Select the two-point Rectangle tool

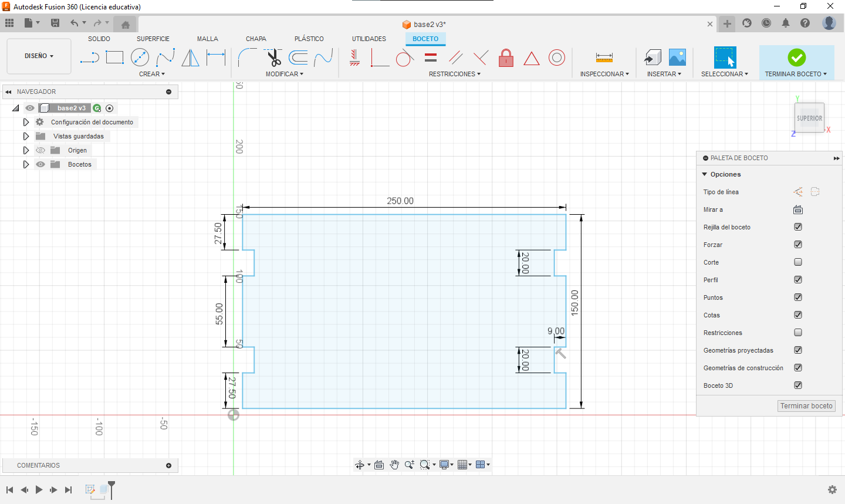[114, 57]
